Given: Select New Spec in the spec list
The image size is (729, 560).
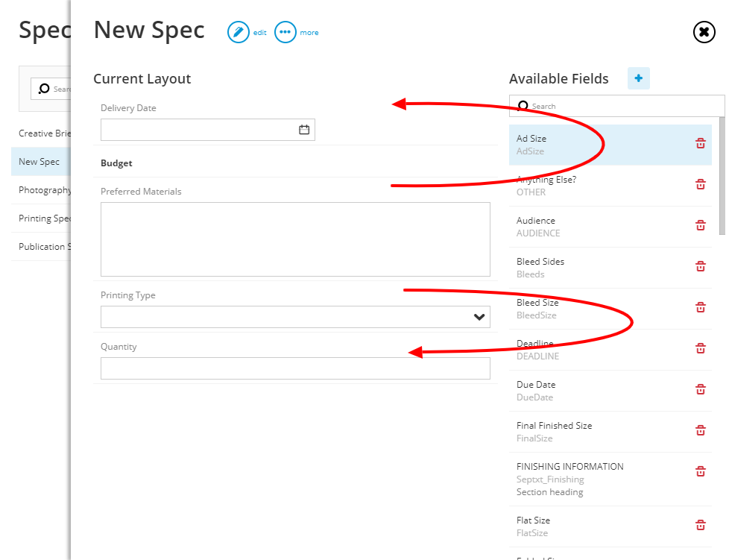Looking at the screenshot, I should [x=41, y=162].
